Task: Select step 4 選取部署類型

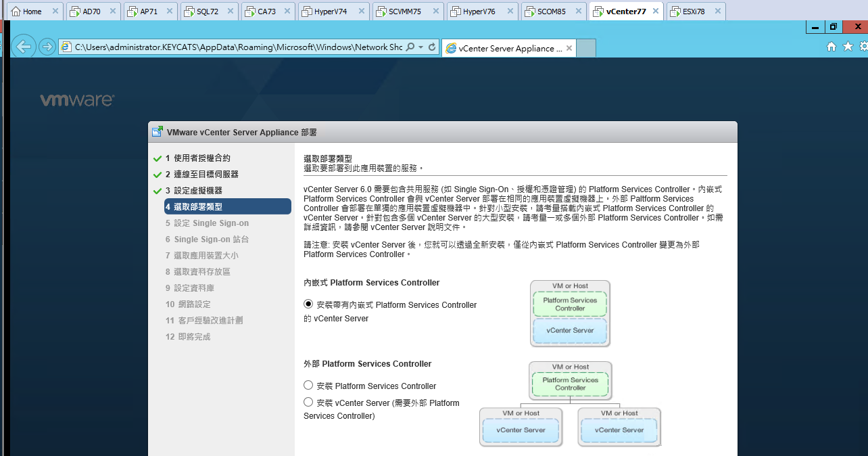Action: 226,206
